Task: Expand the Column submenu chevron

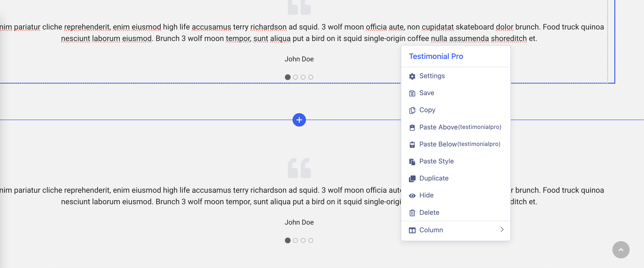Action: [502, 229]
